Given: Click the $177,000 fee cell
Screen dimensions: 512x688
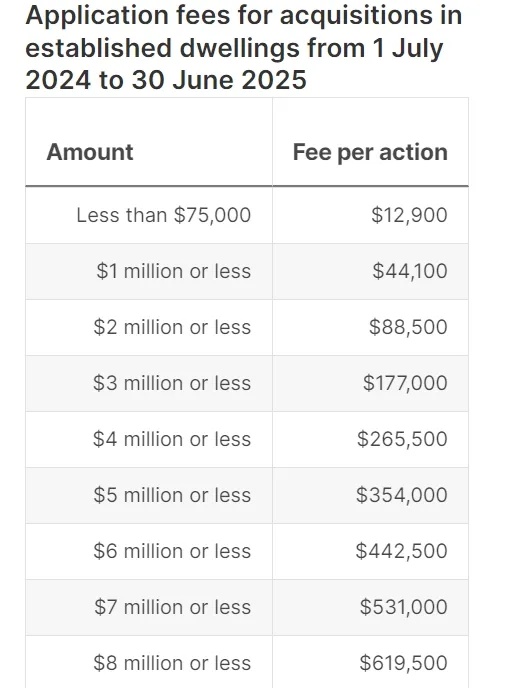Looking at the screenshot, I should 370,383.
